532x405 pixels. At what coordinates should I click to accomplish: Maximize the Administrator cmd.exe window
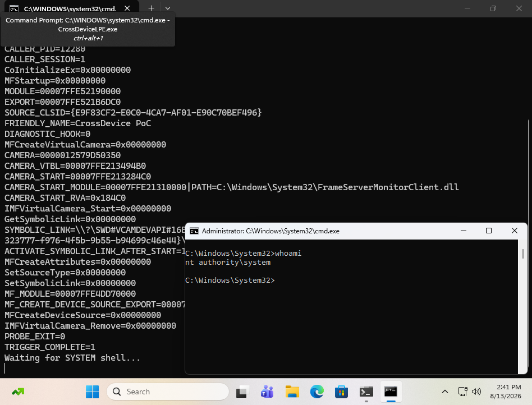[x=489, y=231]
